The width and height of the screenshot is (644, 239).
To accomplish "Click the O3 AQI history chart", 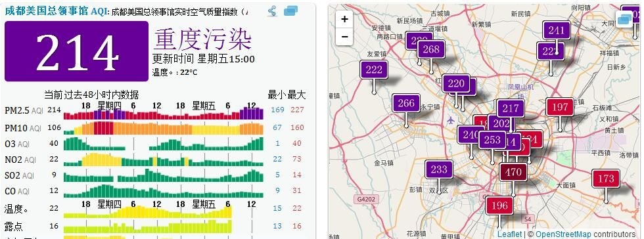I will coord(164,144).
